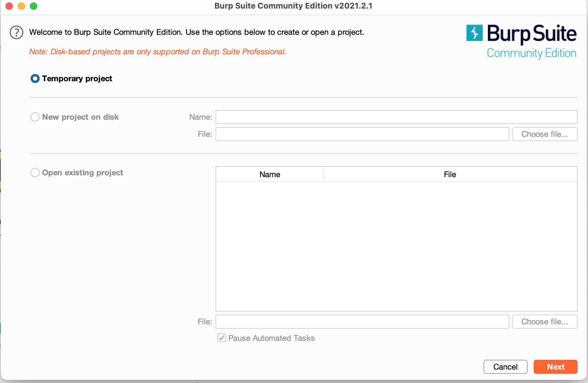
Task: Click the File column header in table
Action: coord(450,174)
